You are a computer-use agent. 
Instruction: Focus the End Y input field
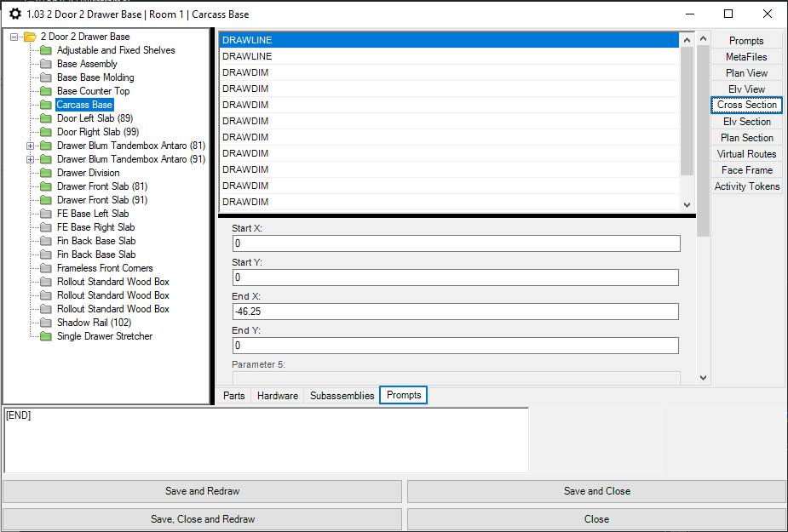[455, 346]
